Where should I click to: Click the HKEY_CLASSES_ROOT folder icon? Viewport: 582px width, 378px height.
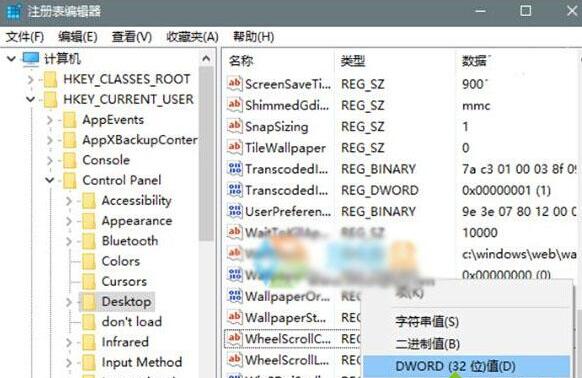click(50, 79)
